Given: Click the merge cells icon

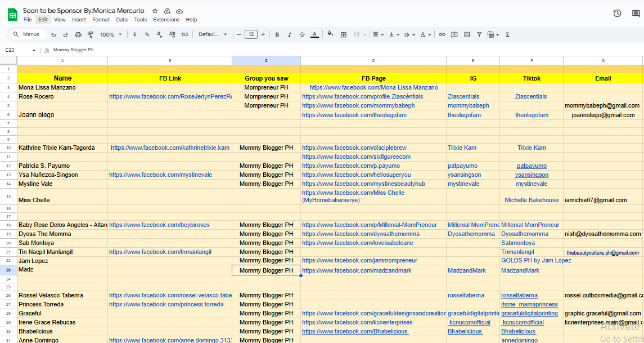Looking at the screenshot, I should coord(357,34).
